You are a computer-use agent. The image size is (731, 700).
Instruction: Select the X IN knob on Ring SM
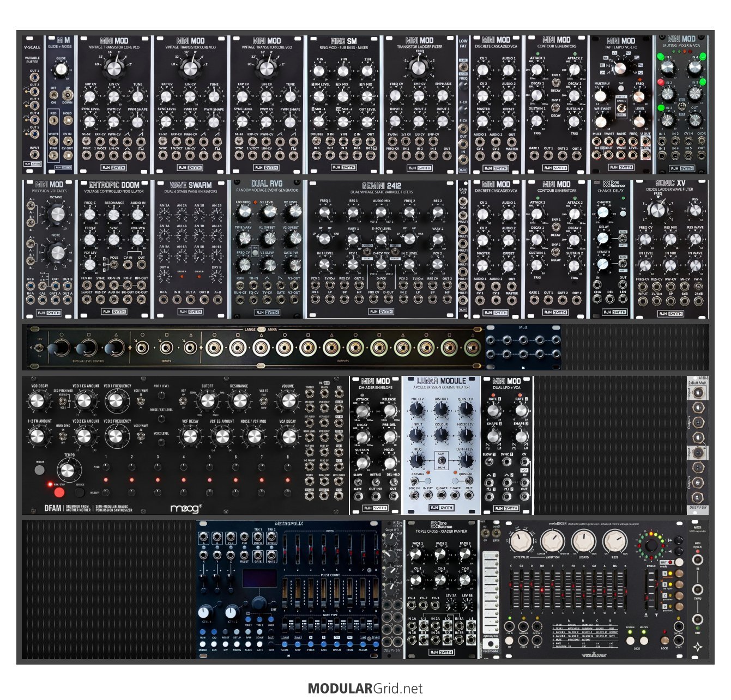click(x=319, y=71)
